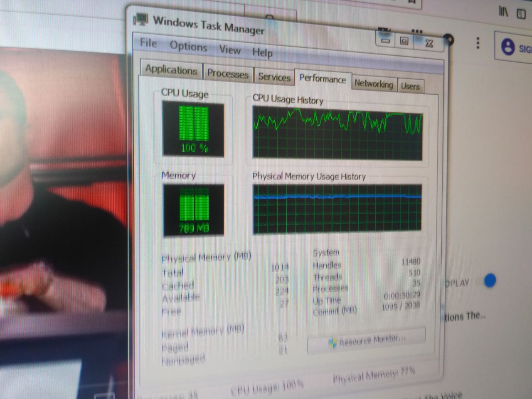Click the Physical Memory: 77% status text
The image size is (532, 399).
pos(374,374)
